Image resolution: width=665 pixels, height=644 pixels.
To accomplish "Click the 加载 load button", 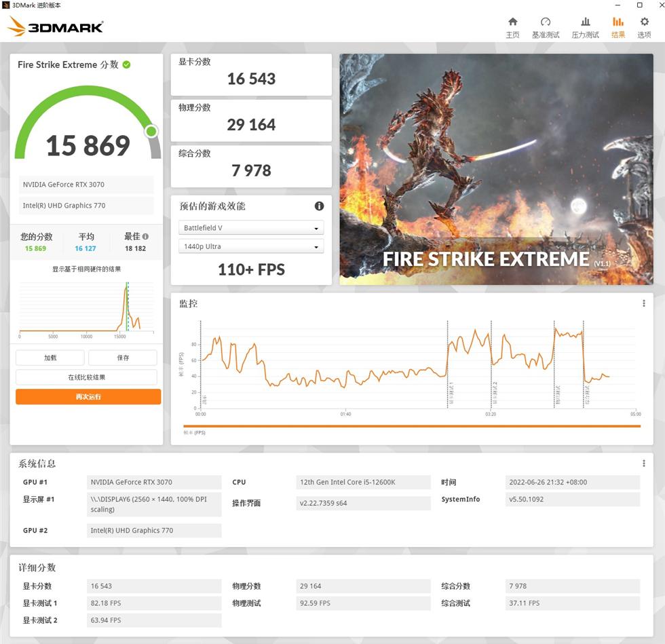I will pyautogui.click(x=50, y=358).
